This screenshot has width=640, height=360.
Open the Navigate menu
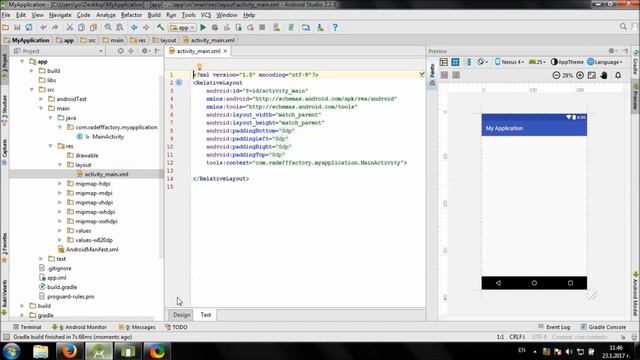tap(60, 15)
